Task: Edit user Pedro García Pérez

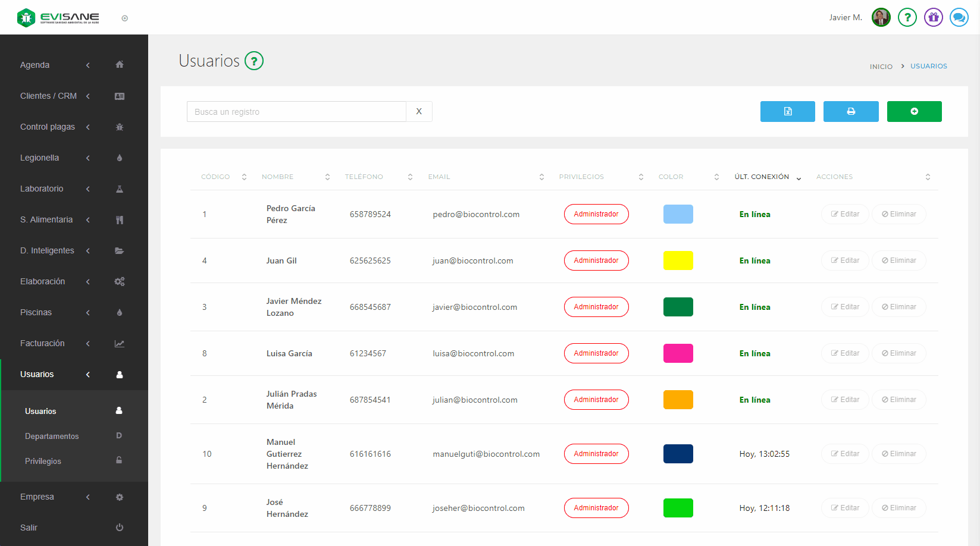Action: 845,214
